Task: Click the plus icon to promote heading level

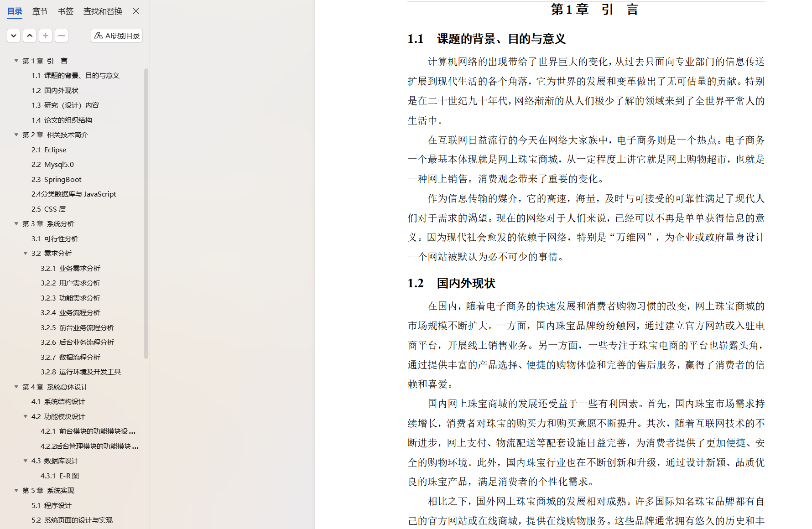Action: click(x=46, y=36)
